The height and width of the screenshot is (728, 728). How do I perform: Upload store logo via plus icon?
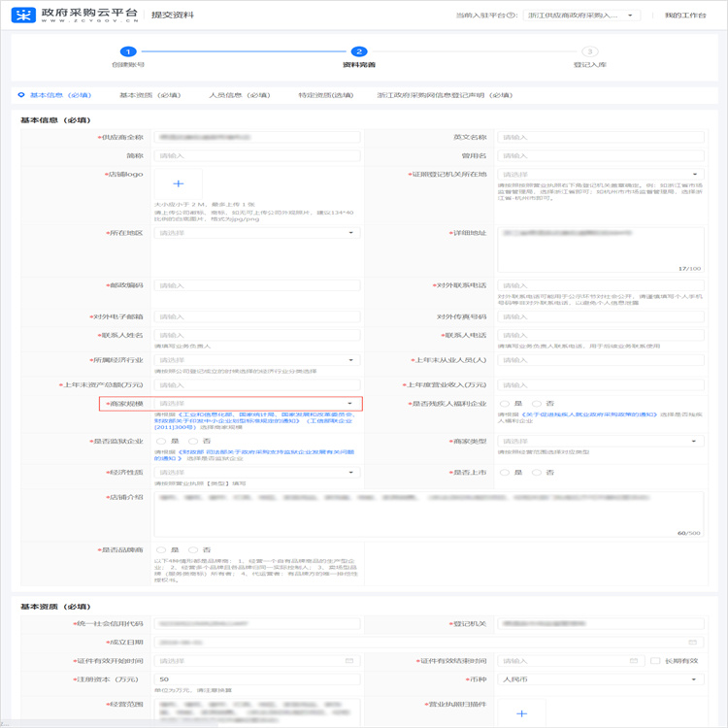(x=178, y=183)
